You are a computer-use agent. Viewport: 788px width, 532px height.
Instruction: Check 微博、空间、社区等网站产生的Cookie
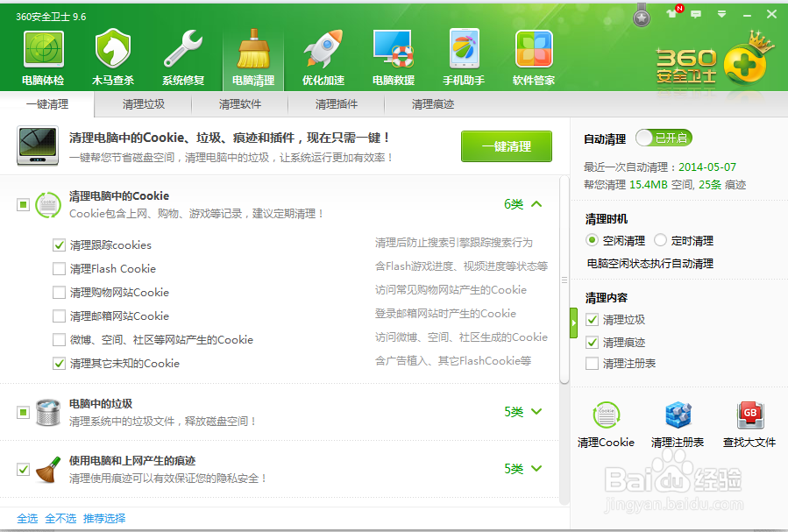(59, 339)
